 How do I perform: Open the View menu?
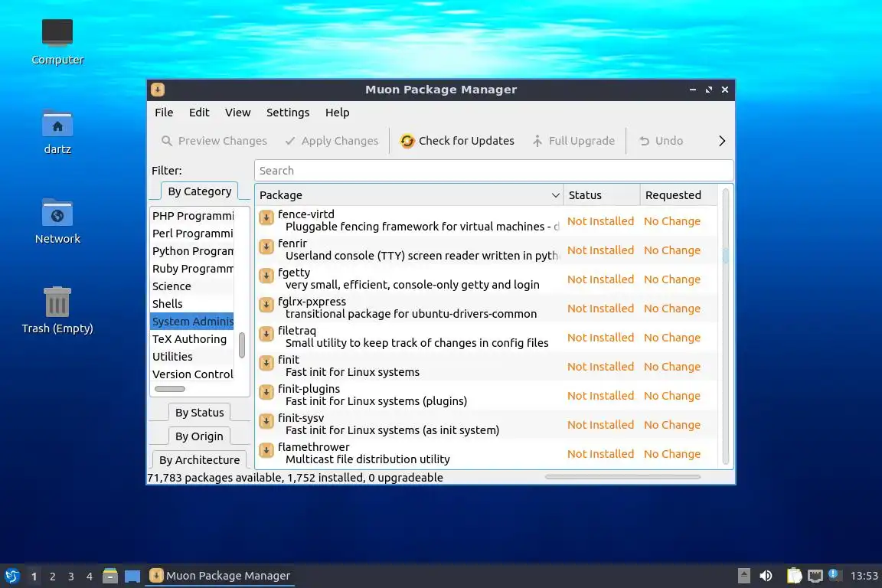[238, 113]
